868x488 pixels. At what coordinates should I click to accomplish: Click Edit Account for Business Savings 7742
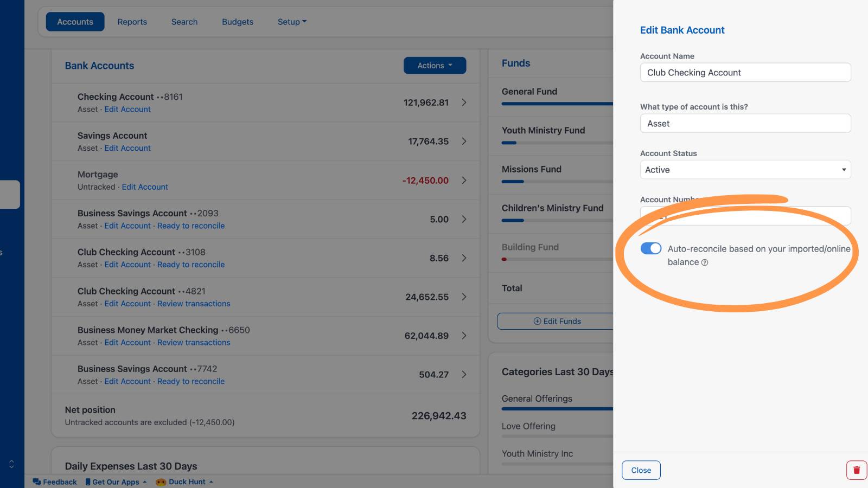(127, 382)
